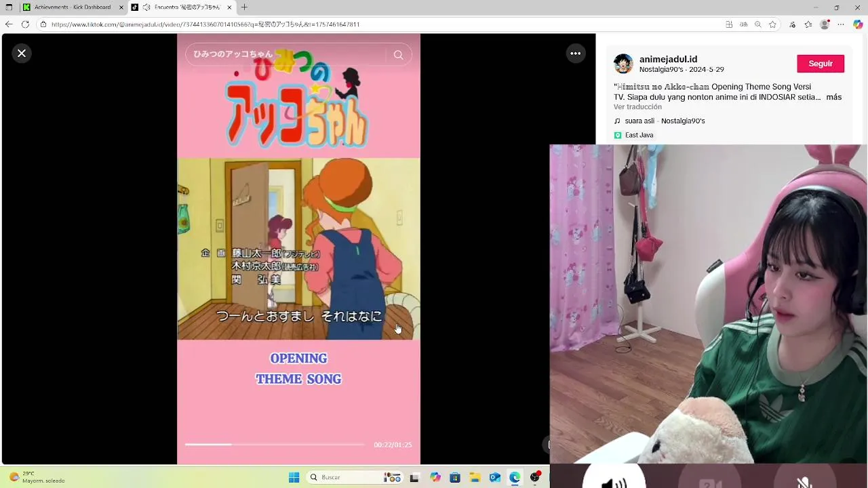Open the weather widget showing 29°C
Screen dimensions: 868x488
pos(37,477)
